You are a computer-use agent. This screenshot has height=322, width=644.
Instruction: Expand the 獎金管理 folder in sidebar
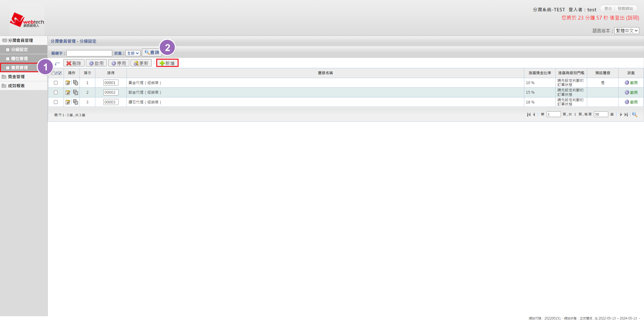click(x=16, y=77)
